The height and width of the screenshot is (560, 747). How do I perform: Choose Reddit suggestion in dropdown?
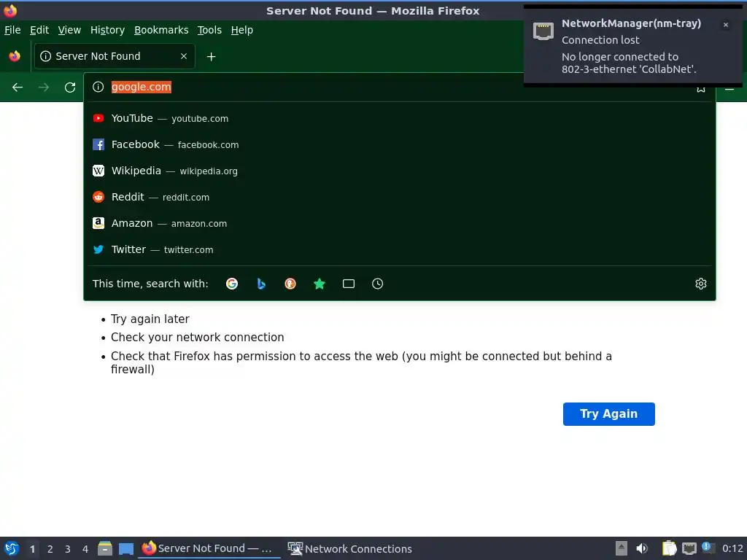pos(400,197)
